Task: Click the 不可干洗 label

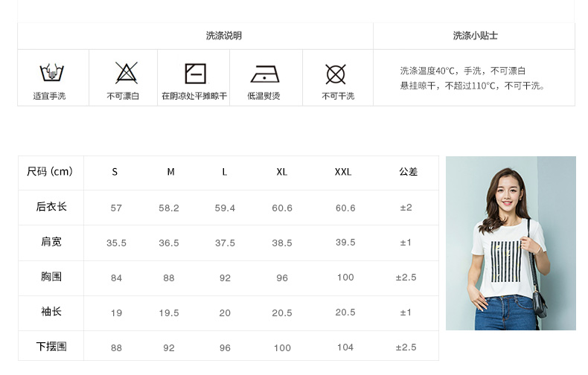Action: pyautogui.click(x=338, y=96)
